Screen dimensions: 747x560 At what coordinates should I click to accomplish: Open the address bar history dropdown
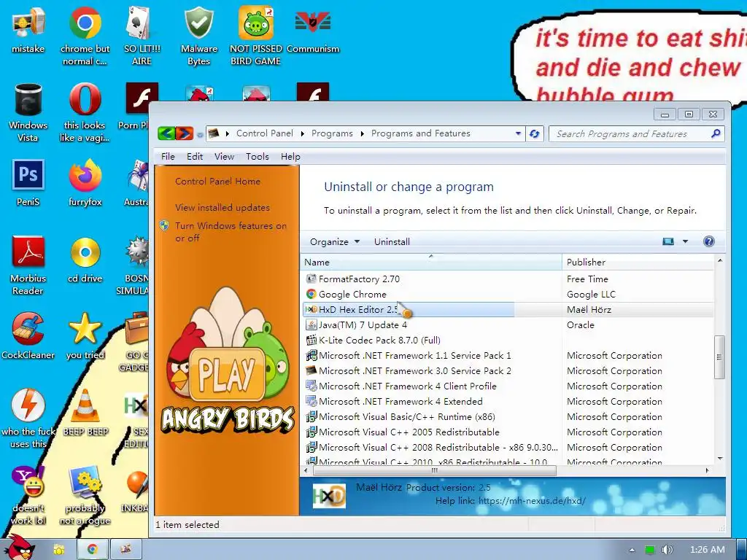click(x=518, y=134)
